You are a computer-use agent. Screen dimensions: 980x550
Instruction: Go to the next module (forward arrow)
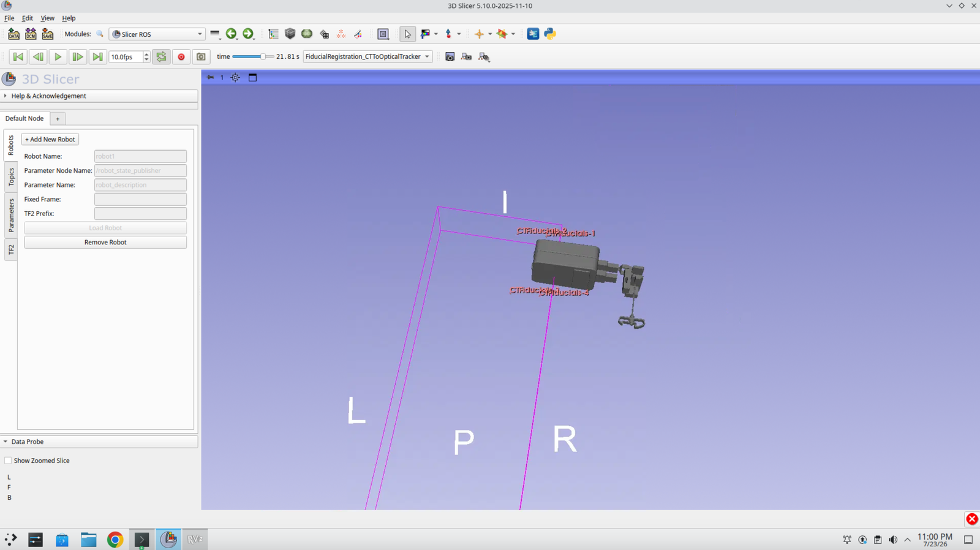(x=247, y=34)
